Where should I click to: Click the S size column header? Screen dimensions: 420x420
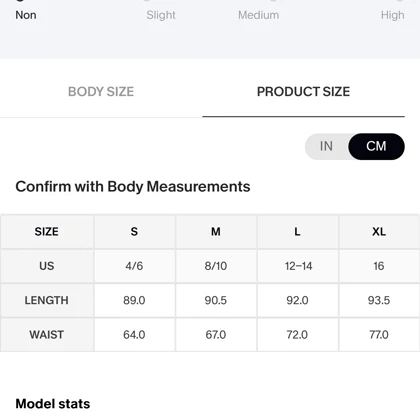tap(134, 232)
